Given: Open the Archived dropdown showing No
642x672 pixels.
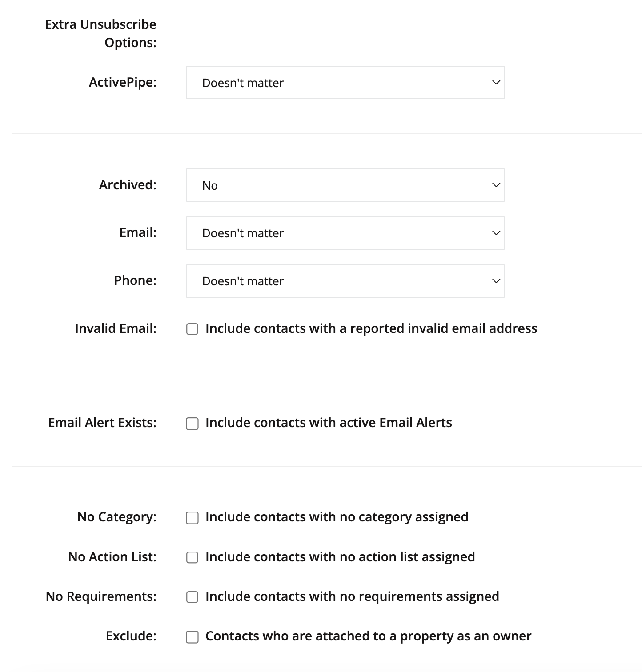Looking at the screenshot, I should click(345, 185).
